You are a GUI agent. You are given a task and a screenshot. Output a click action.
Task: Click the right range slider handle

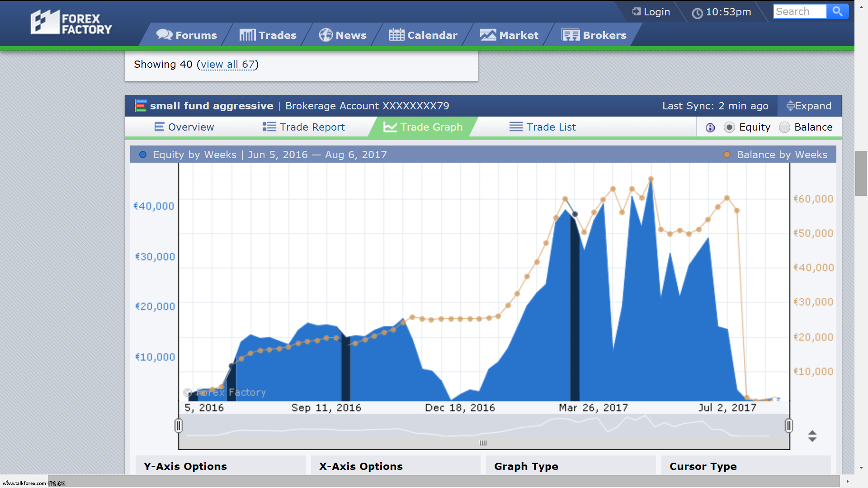point(789,426)
